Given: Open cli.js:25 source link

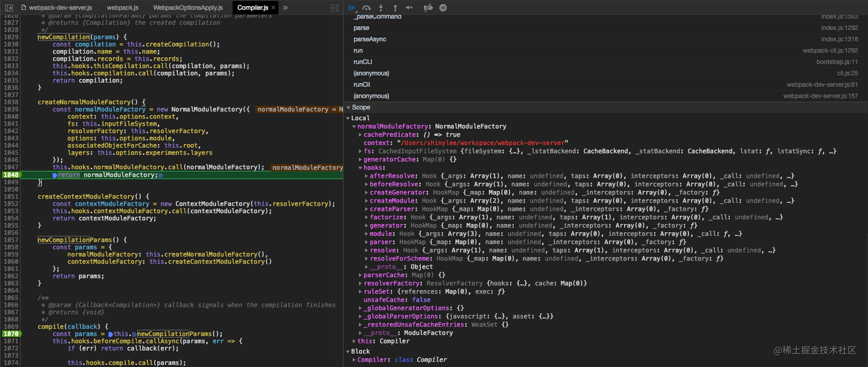Looking at the screenshot, I should tap(847, 73).
